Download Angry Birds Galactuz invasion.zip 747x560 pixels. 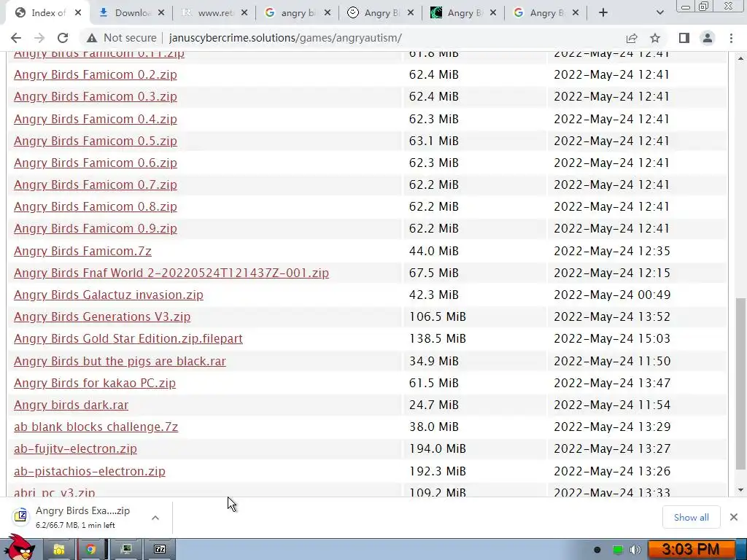(109, 295)
